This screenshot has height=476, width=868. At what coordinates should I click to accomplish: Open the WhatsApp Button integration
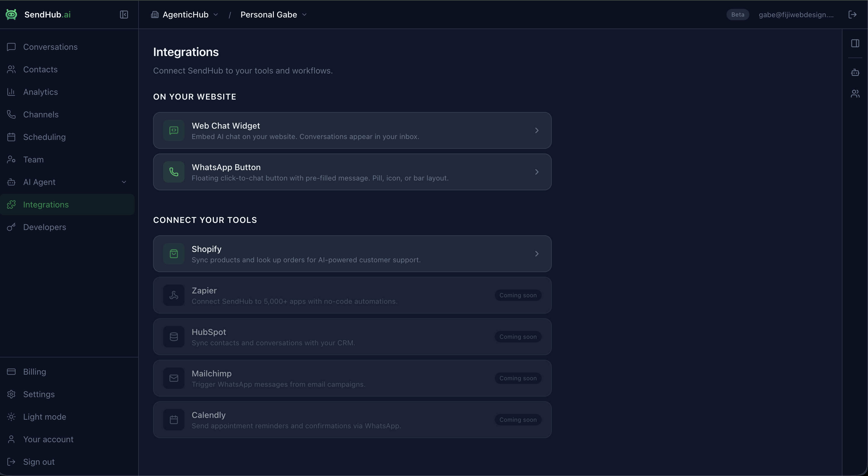tap(352, 172)
